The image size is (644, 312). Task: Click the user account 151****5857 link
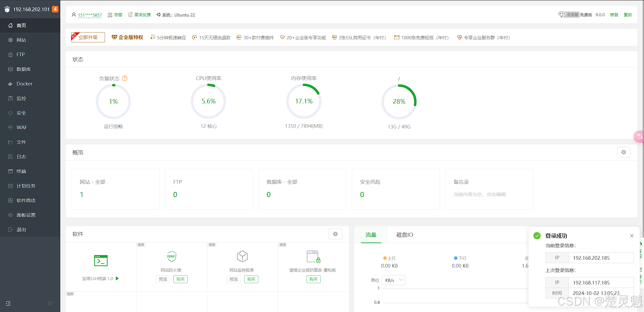point(90,15)
